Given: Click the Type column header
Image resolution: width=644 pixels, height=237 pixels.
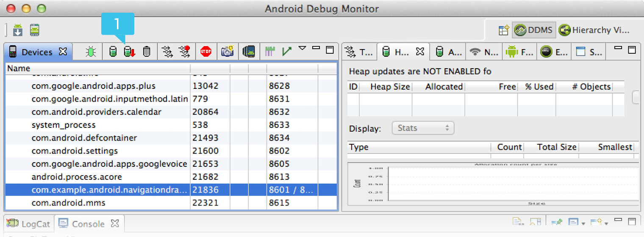Looking at the screenshot, I should (x=419, y=147).
